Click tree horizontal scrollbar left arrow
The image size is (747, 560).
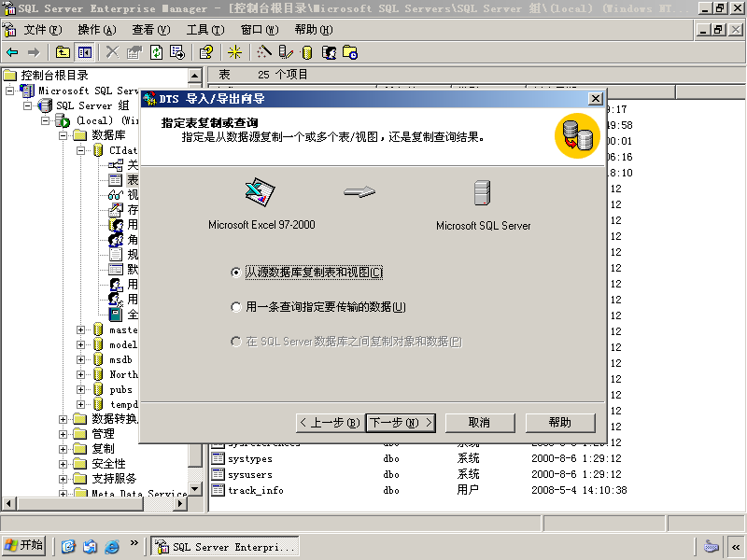(x=8, y=503)
